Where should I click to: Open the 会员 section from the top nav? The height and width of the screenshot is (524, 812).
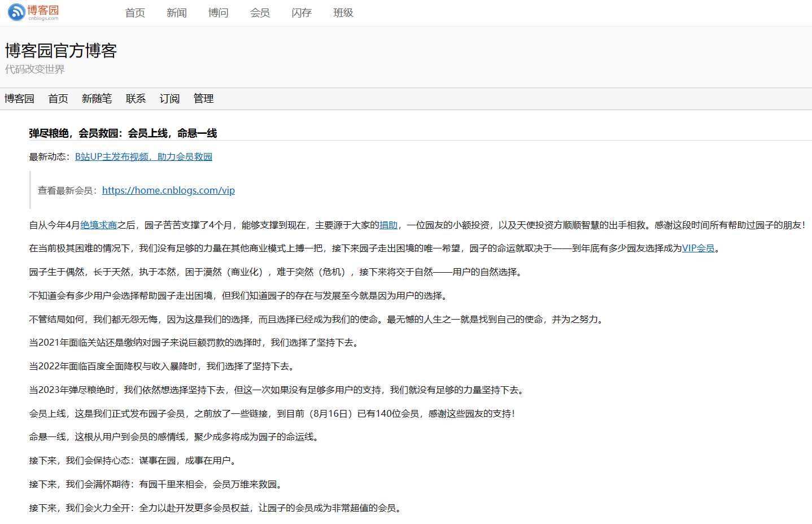(260, 12)
